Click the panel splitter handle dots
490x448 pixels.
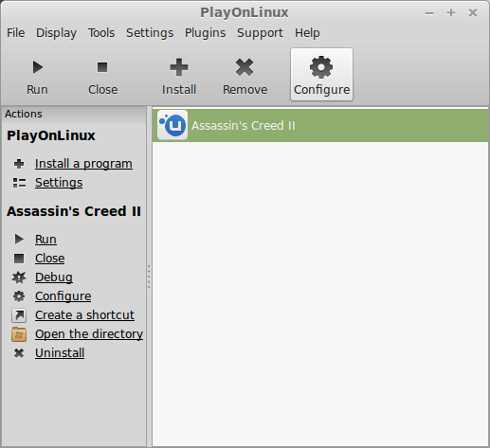(149, 277)
